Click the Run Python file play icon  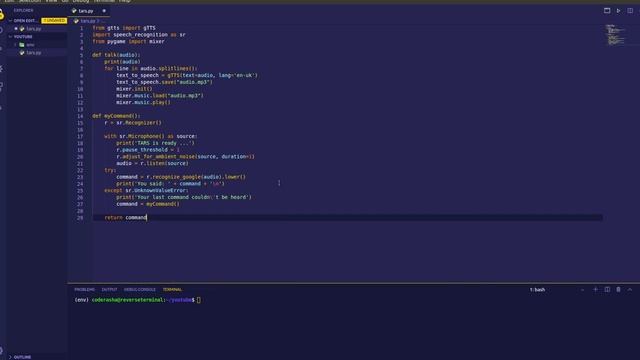click(x=618, y=11)
